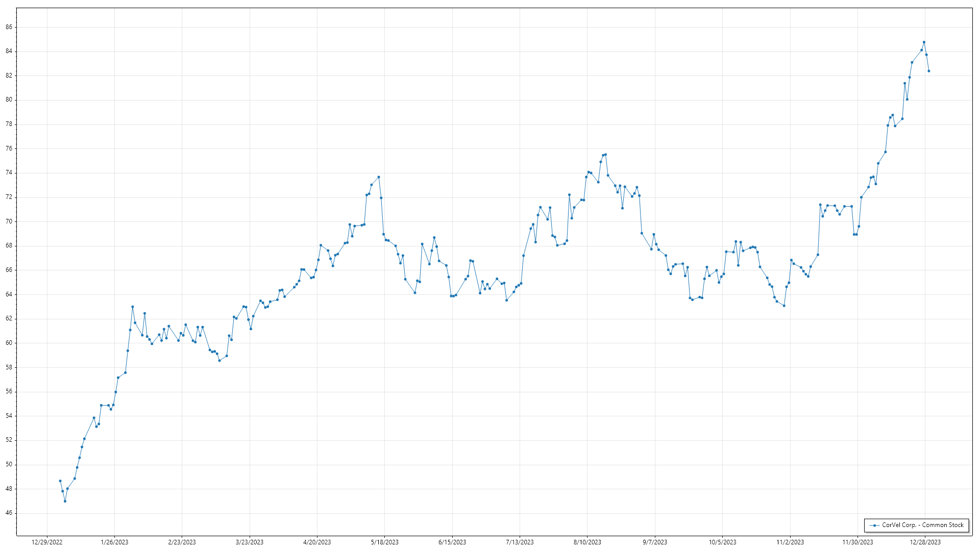
Task: Click the 46 label on y-axis
Action: pos(9,513)
